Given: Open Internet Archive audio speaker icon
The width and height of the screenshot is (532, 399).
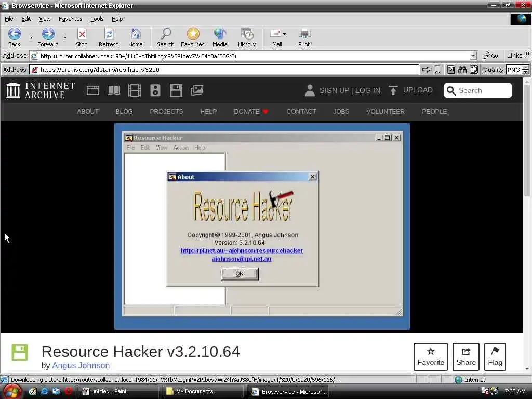Looking at the screenshot, I should [155, 90].
